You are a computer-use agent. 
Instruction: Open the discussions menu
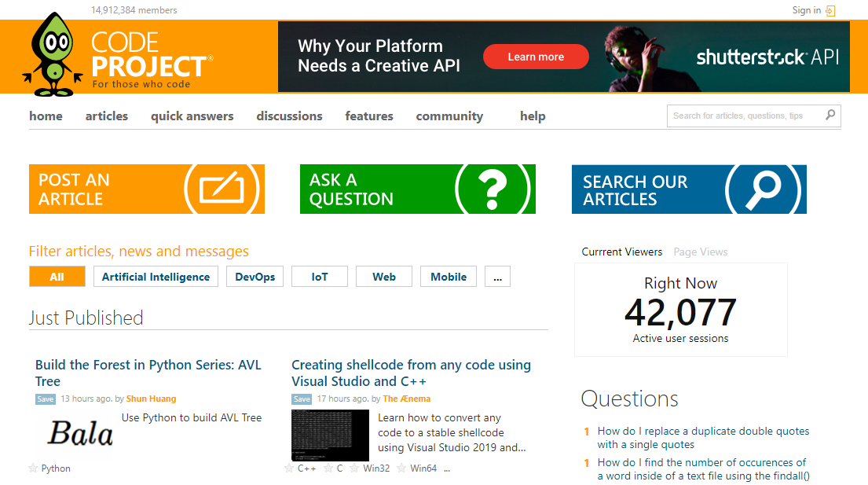point(289,116)
